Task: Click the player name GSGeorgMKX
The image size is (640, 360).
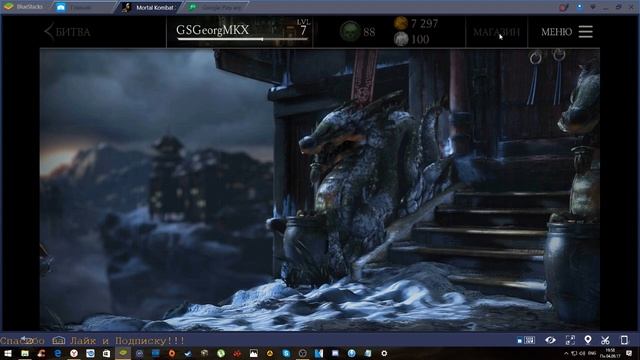Action: click(212, 30)
